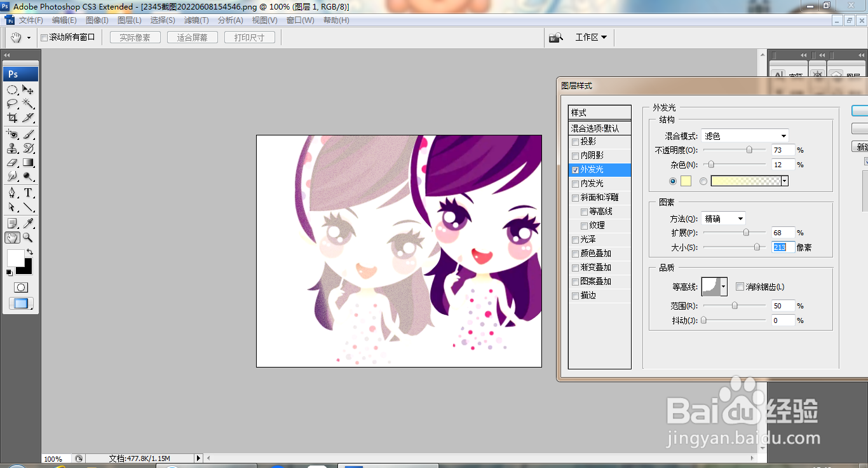Select the Eyedropper tool
The height and width of the screenshot is (468, 868).
click(x=28, y=223)
